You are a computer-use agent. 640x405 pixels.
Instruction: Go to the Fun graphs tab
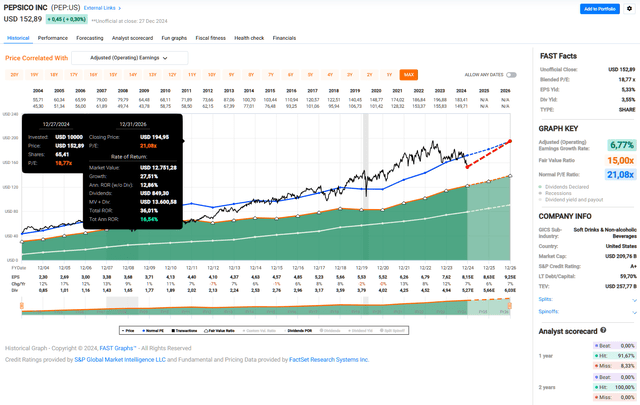(x=174, y=38)
